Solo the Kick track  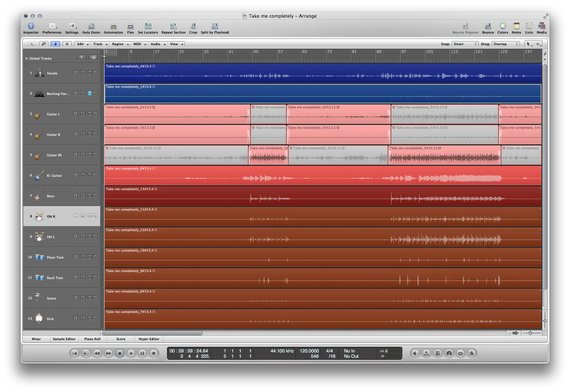pos(95,319)
